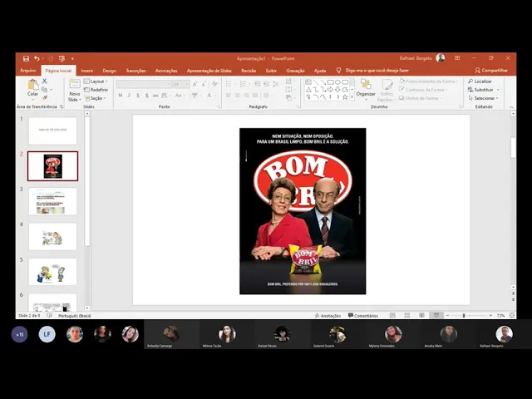
Task: Click accessibility check icon in status bar
Action: click(50, 316)
